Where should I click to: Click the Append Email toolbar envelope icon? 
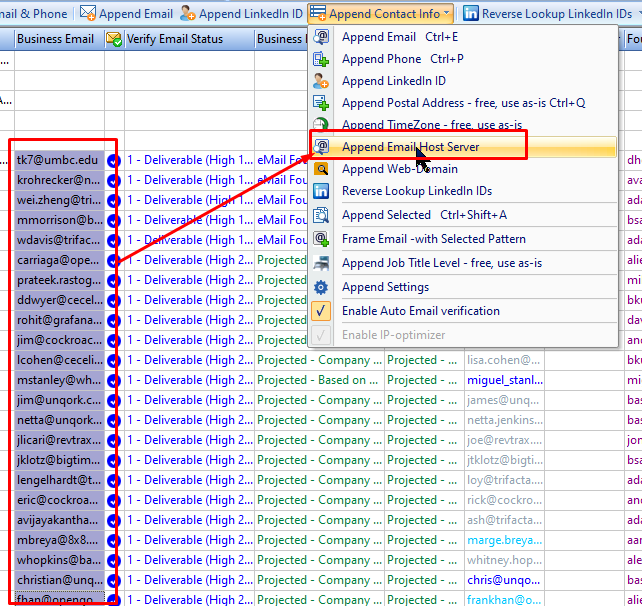click(x=88, y=13)
